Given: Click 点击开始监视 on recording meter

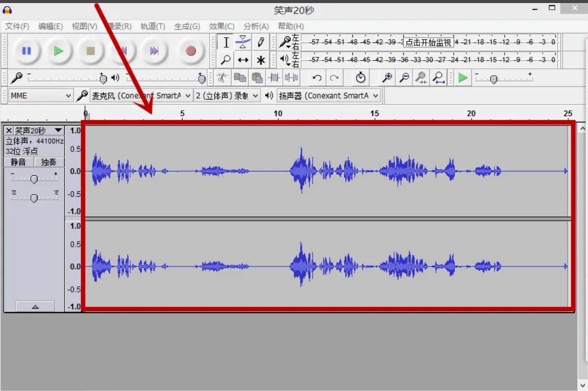Looking at the screenshot, I should [428, 42].
